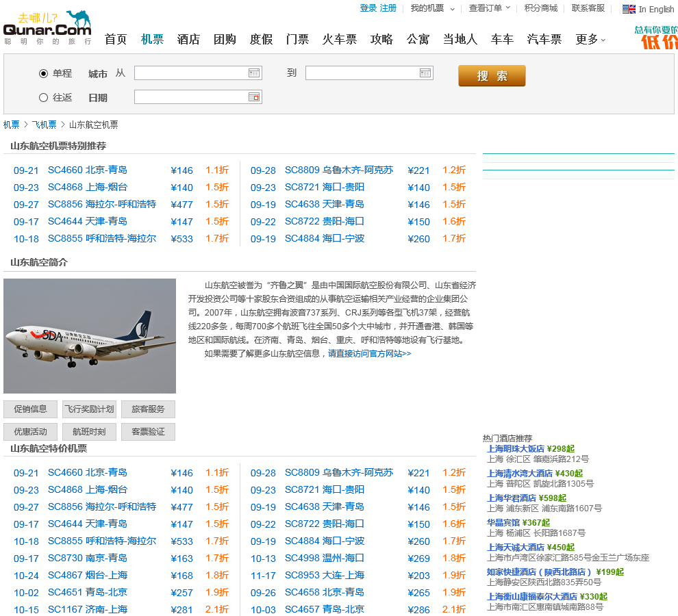The image size is (678, 616).
Task: Click the 飞行奖励计划 button
Action: [89, 409]
